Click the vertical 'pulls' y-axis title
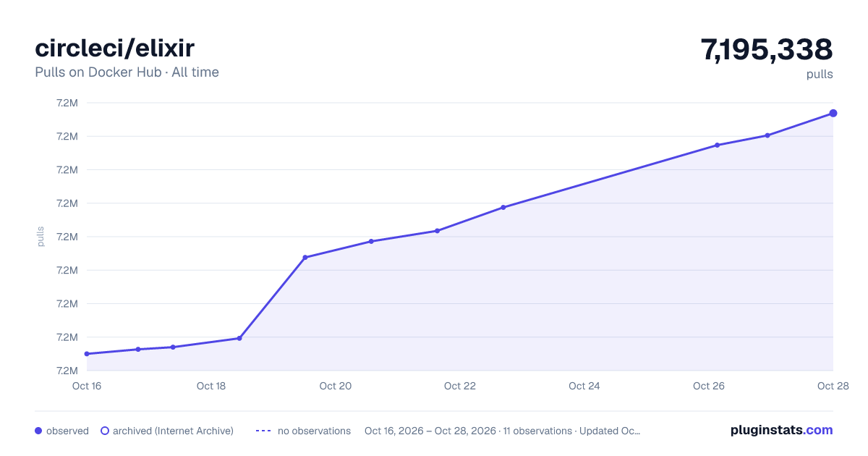This screenshot has width=868, height=456. pos(41,237)
